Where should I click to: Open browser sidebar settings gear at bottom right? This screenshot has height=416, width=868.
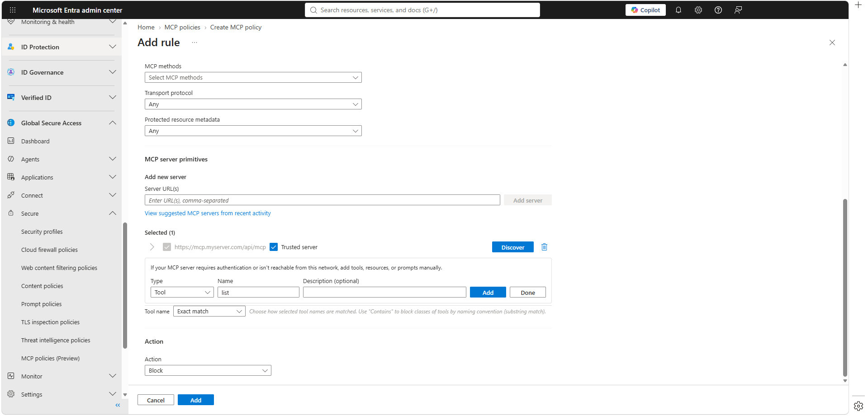point(859,406)
